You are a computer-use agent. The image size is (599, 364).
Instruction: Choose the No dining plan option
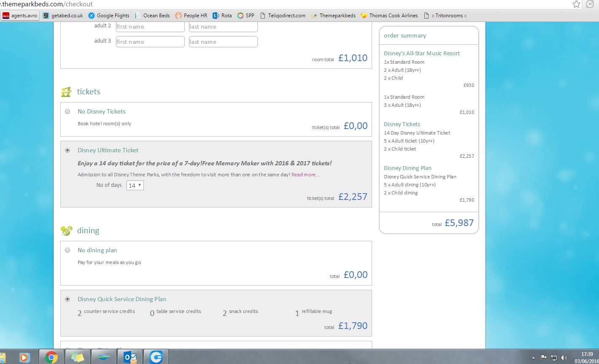coord(67,250)
